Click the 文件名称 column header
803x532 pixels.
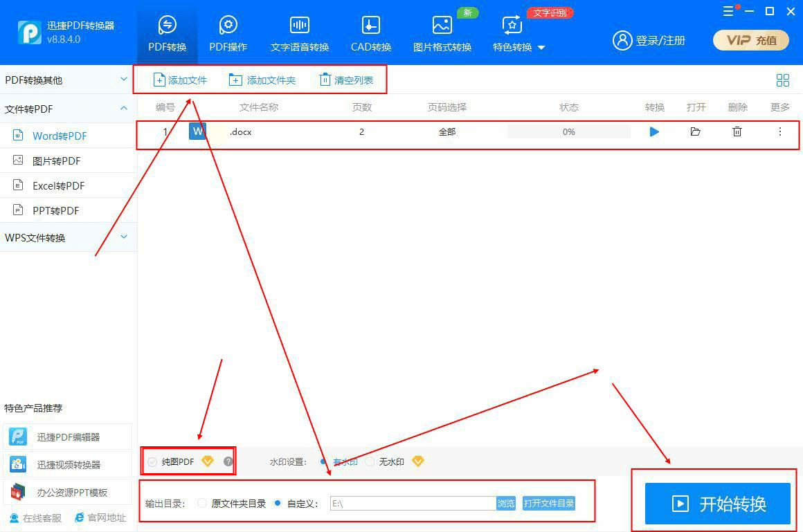pyautogui.click(x=259, y=107)
